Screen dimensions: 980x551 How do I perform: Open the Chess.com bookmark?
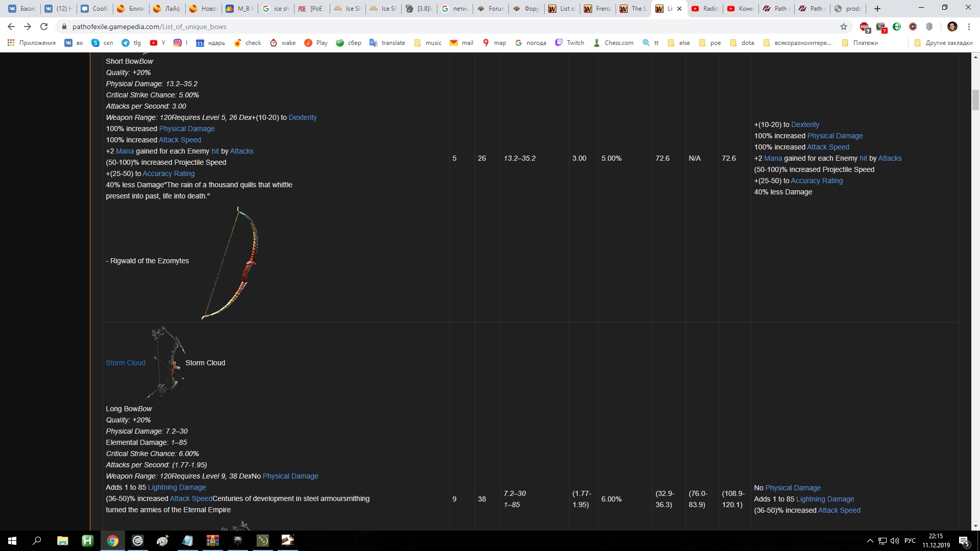(613, 43)
